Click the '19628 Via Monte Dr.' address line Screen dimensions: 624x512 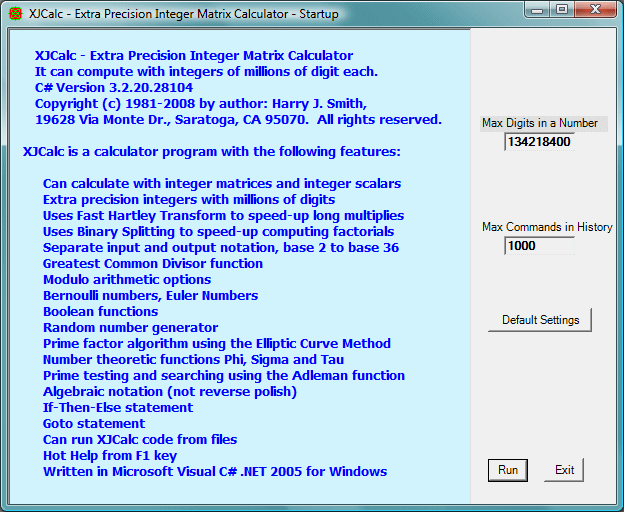238,120
